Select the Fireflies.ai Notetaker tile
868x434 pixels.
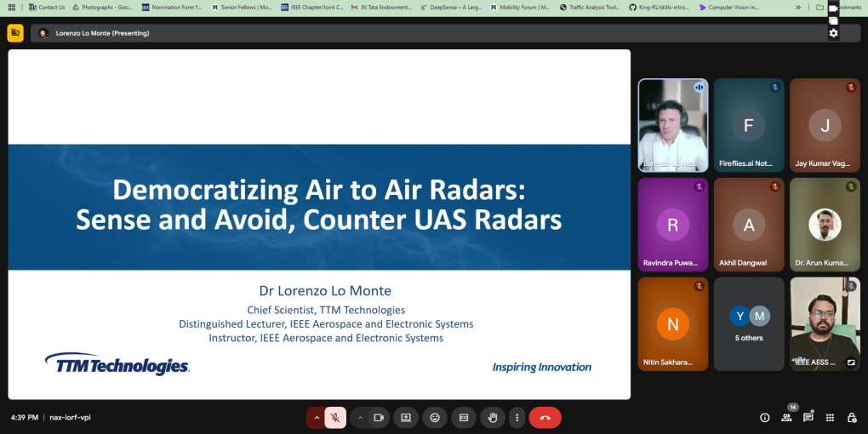[749, 125]
